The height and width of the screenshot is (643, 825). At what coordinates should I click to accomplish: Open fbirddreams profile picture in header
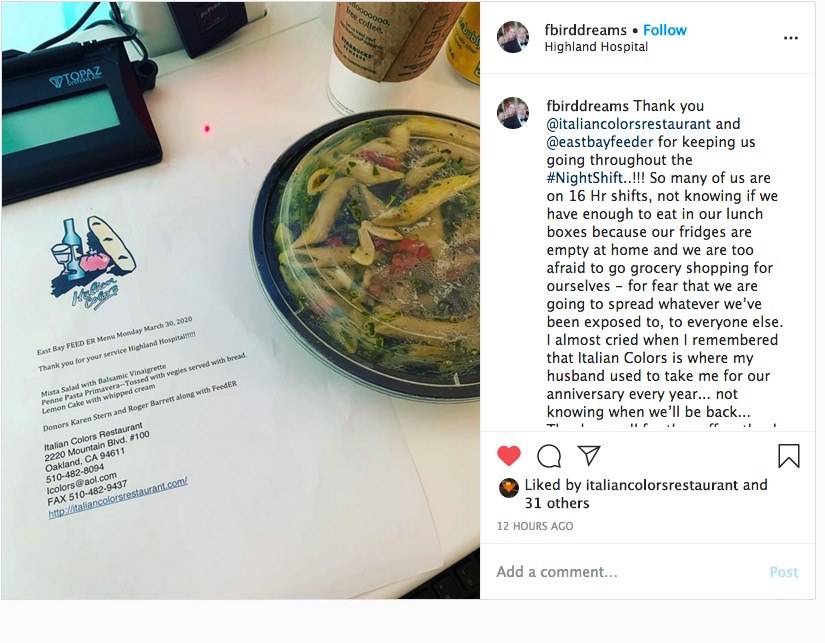tap(512, 37)
